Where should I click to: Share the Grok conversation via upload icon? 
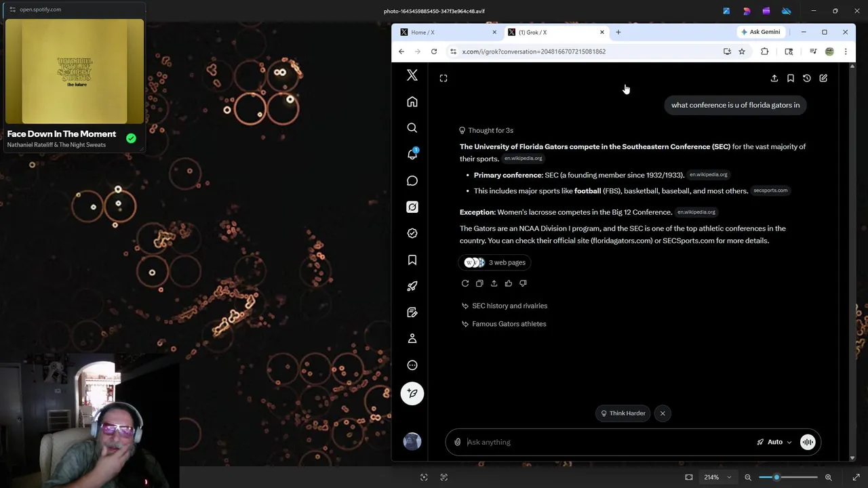(x=774, y=78)
